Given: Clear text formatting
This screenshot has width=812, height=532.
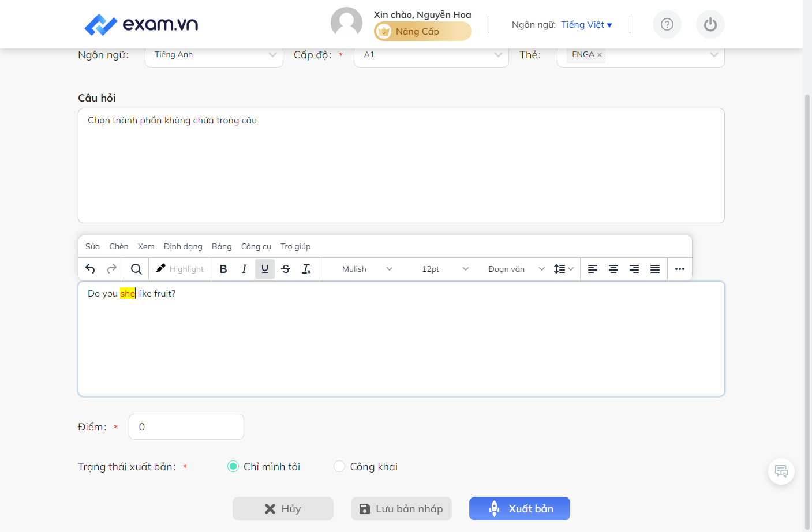Looking at the screenshot, I should pyautogui.click(x=306, y=269).
